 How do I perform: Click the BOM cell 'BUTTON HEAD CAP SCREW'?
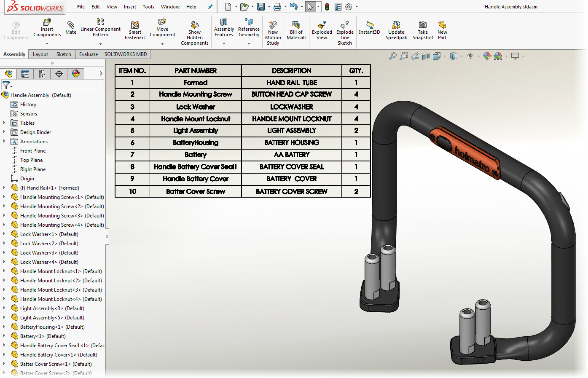point(292,94)
